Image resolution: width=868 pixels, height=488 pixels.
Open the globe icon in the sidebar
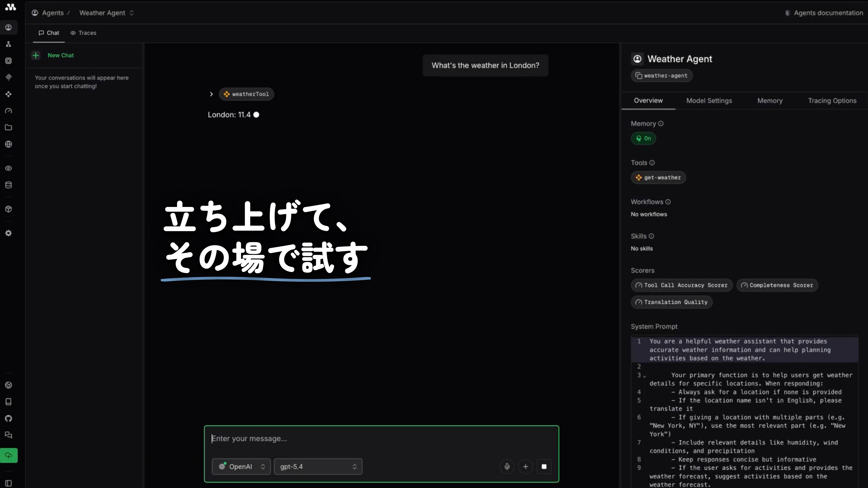pyautogui.click(x=8, y=144)
